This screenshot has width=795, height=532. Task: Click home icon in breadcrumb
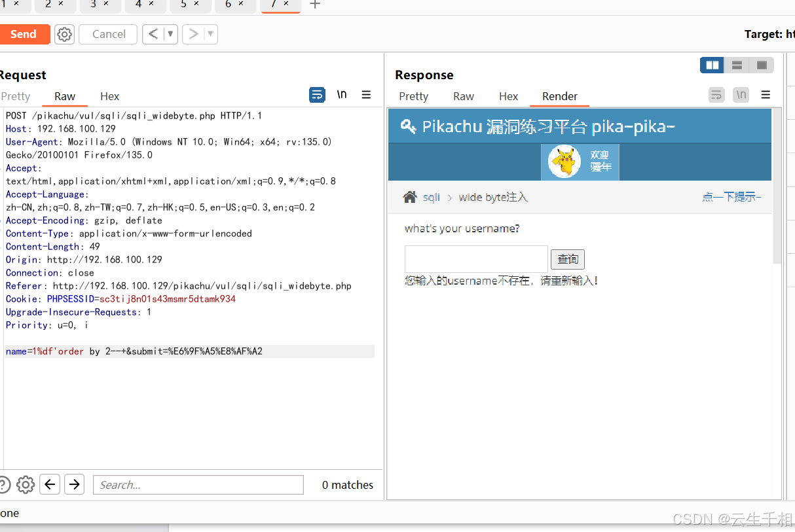[x=410, y=197]
